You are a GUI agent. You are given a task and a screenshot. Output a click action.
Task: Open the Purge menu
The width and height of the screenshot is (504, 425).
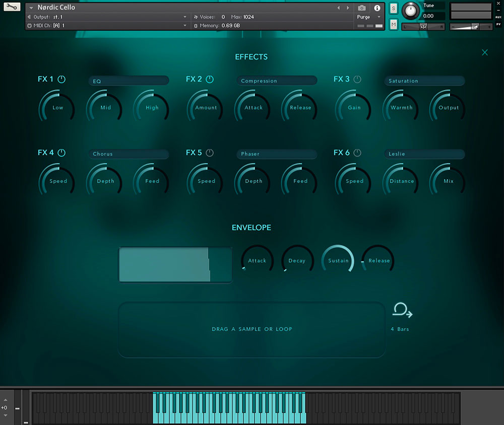(367, 17)
